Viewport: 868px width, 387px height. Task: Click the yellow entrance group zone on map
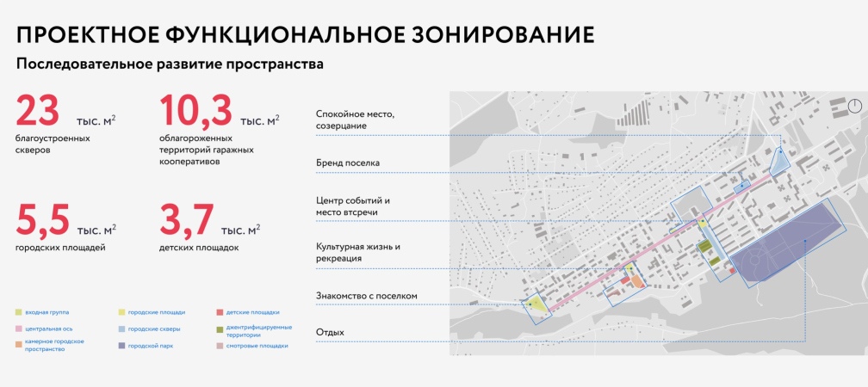coord(537,304)
